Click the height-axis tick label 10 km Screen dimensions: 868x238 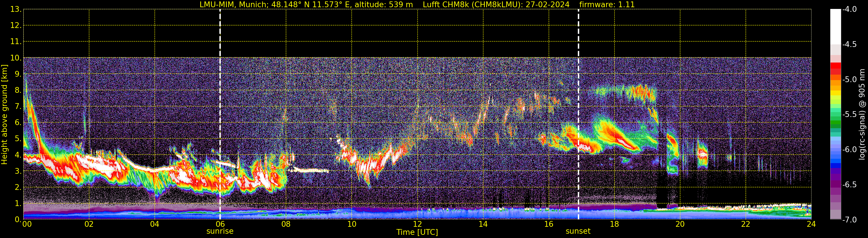coord(16,58)
